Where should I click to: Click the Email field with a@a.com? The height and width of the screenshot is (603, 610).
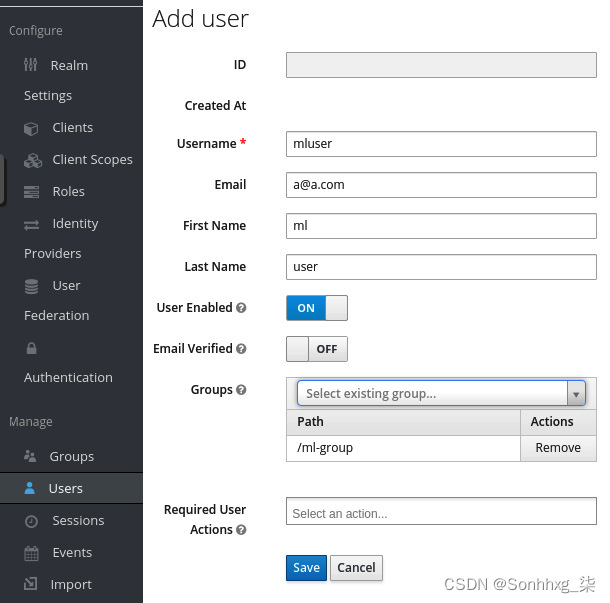[441, 185]
